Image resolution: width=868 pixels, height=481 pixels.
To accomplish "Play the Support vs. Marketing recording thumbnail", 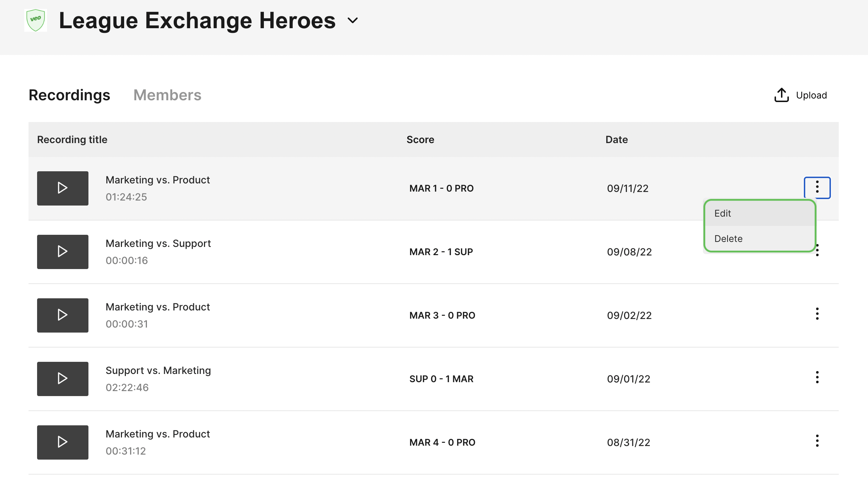I will point(63,379).
